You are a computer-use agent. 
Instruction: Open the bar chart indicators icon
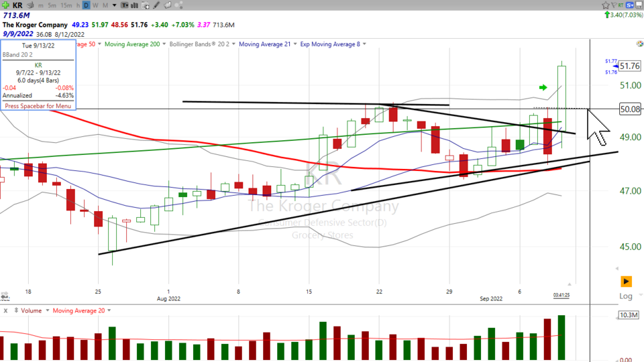[134, 5]
